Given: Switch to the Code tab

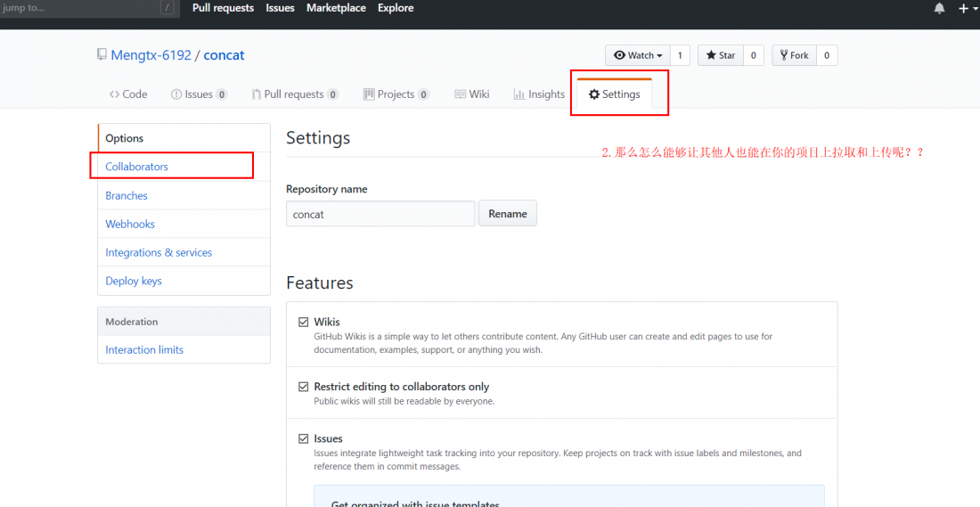Looking at the screenshot, I should tap(128, 94).
